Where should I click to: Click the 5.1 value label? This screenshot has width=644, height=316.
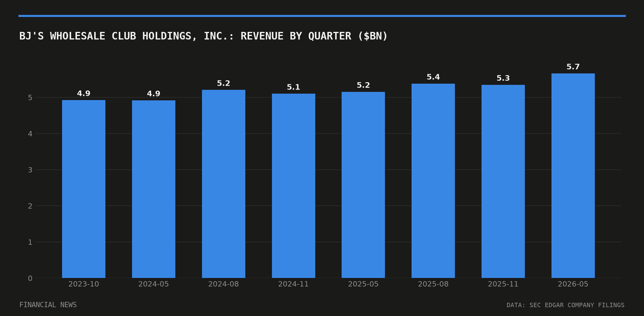(294, 87)
